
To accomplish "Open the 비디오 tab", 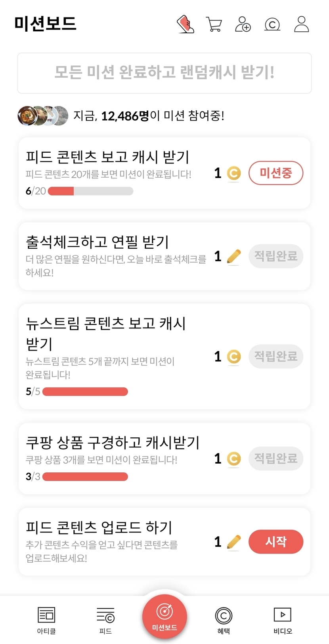I will (283, 620).
